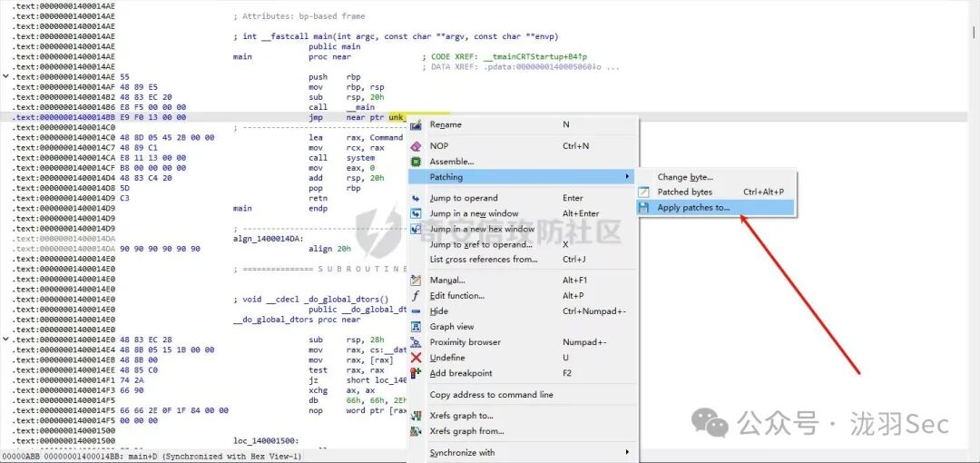980x463 pixels.
Task: Select the "retn" instruction
Action: point(318,198)
